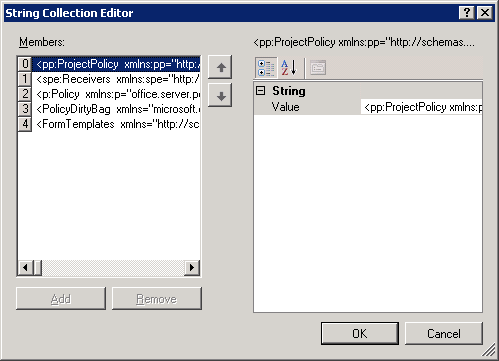Click the Remove button

coord(157,299)
